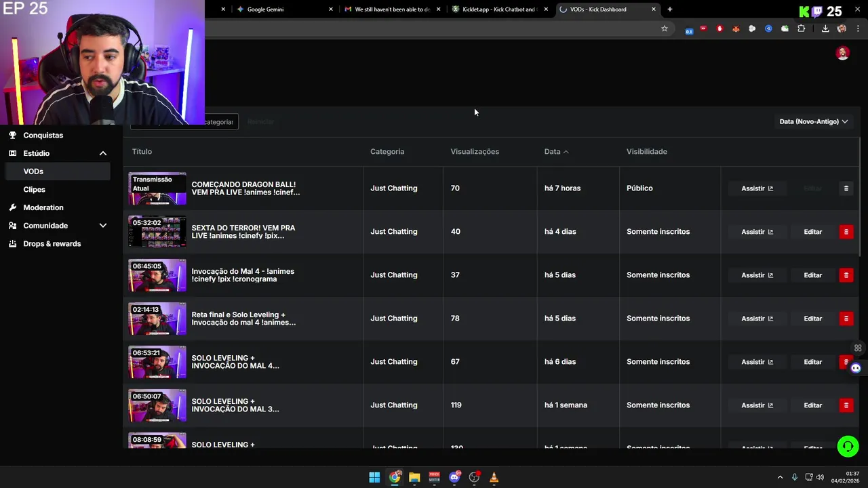The width and height of the screenshot is (868, 488).
Task: Click the Visibilidade column header
Action: pyautogui.click(x=646, y=152)
